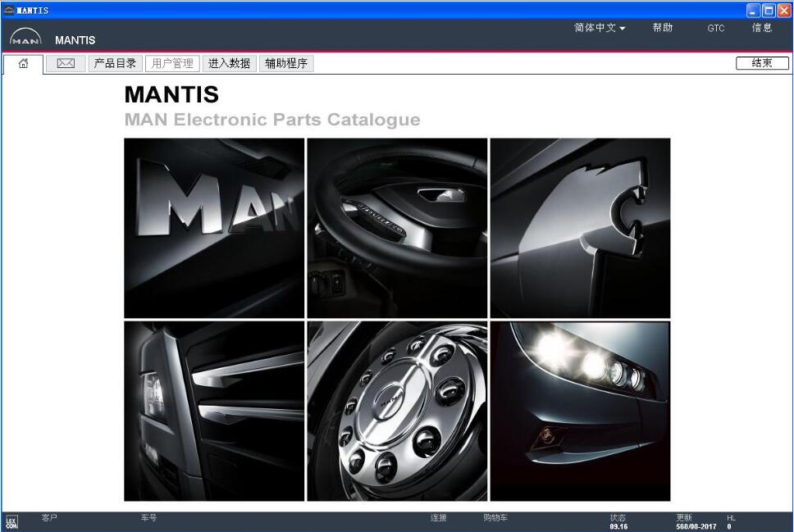Open the 帮助 help menu

click(x=663, y=27)
